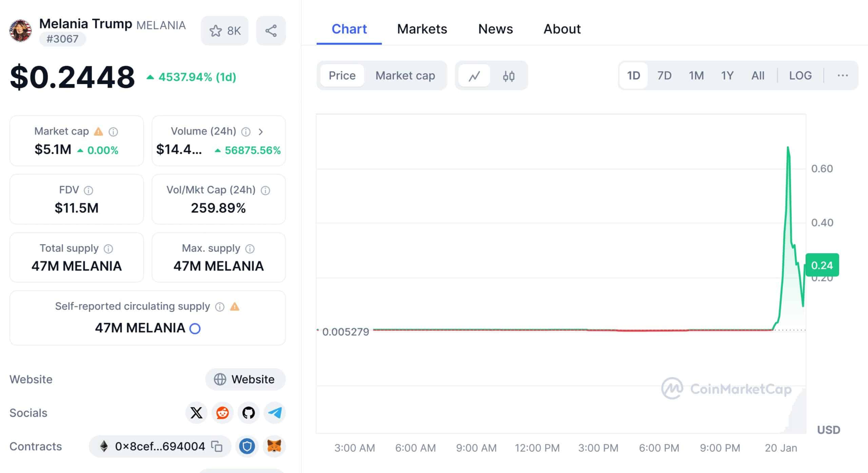Switch chart to candlestick view
This screenshot has width=868, height=473.
coord(509,76)
